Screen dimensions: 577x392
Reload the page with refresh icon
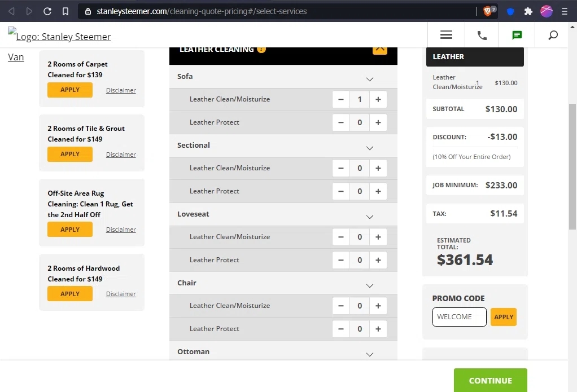[x=47, y=11]
